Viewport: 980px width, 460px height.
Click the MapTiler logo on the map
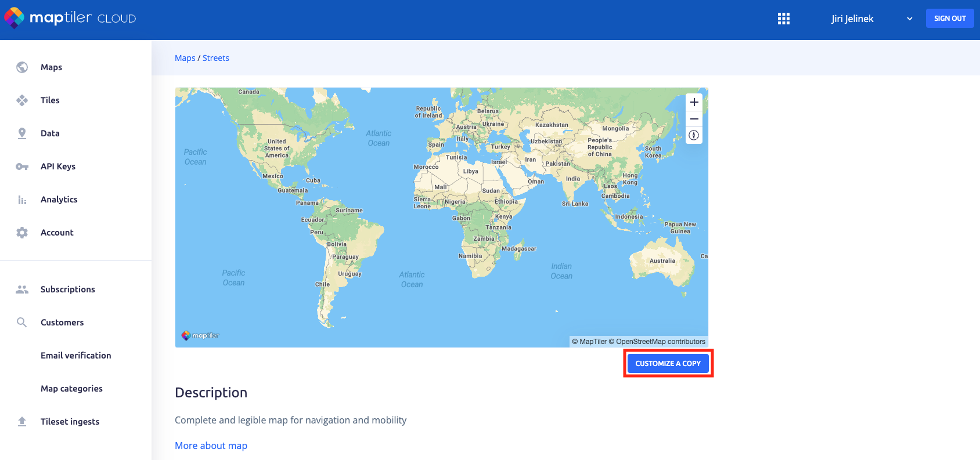(x=200, y=335)
